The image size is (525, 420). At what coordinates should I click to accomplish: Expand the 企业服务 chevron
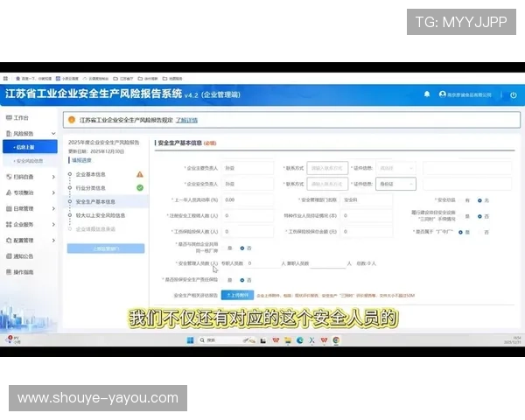tap(53, 224)
